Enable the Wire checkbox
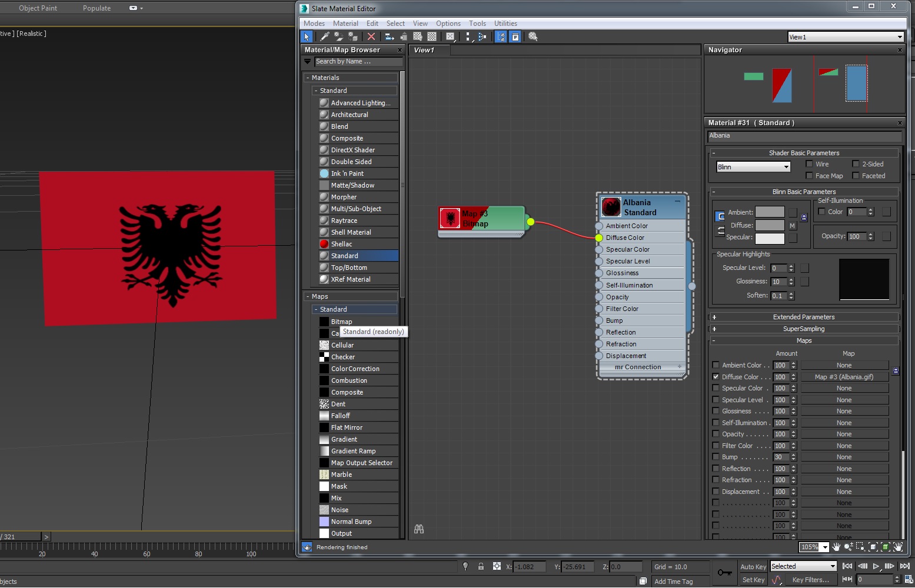The image size is (915, 588). click(x=809, y=164)
